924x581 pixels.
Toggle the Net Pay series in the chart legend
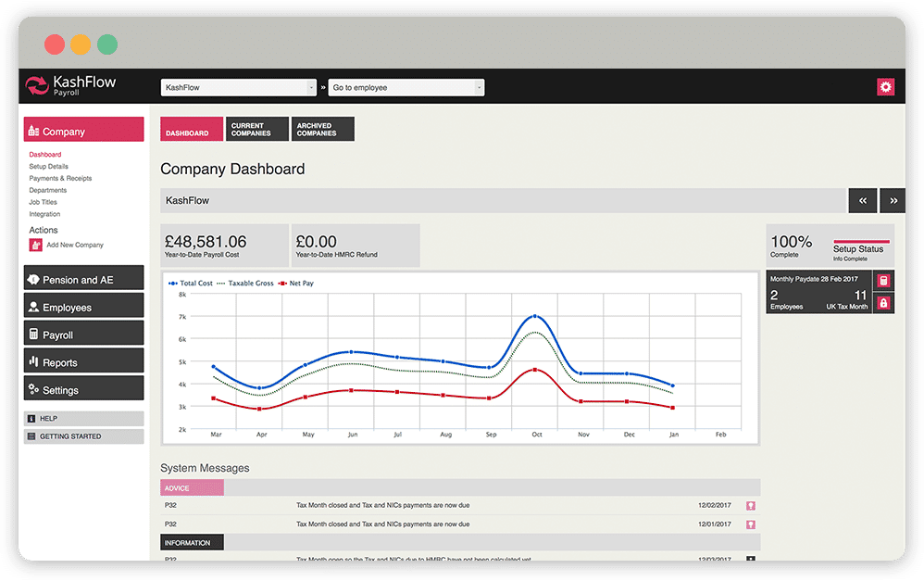[298, 283]
